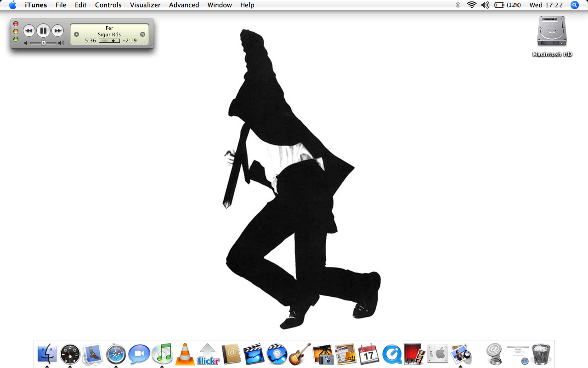Click the iTunes icon in the Dock
The width and height of the screenshot is (588, 368).
(x=162, y=354)
